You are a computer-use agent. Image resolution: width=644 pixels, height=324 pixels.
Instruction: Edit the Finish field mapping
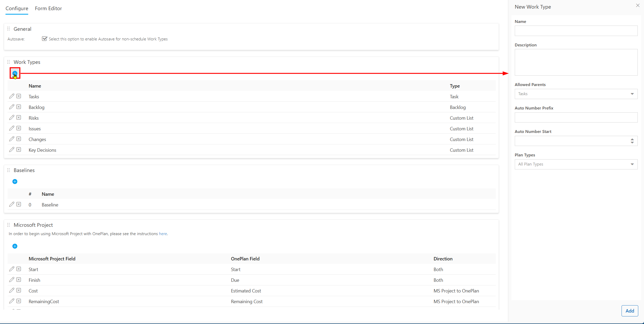pos(11,280)
